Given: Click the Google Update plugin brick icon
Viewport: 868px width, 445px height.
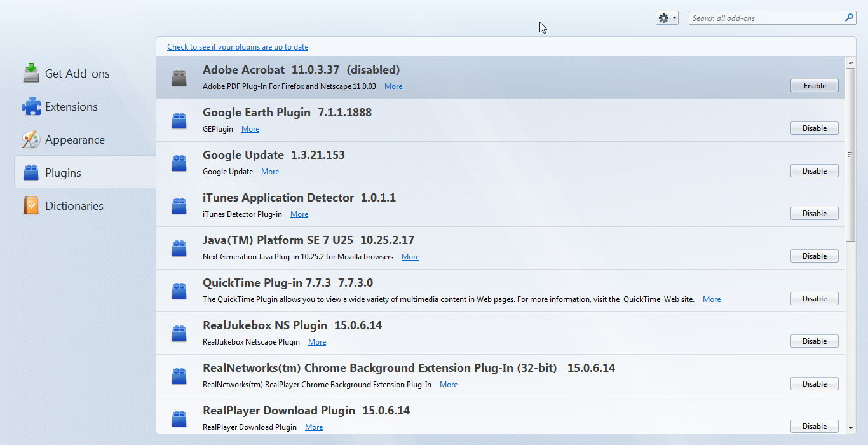Looking at the screenshot, I should [x=179, y=163].
